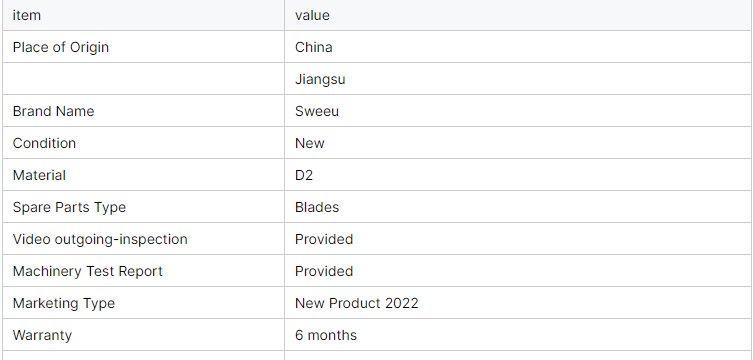Select the 'D2' material value
Image resolution: width=753 pixels, height=360 pixels.
304,175
